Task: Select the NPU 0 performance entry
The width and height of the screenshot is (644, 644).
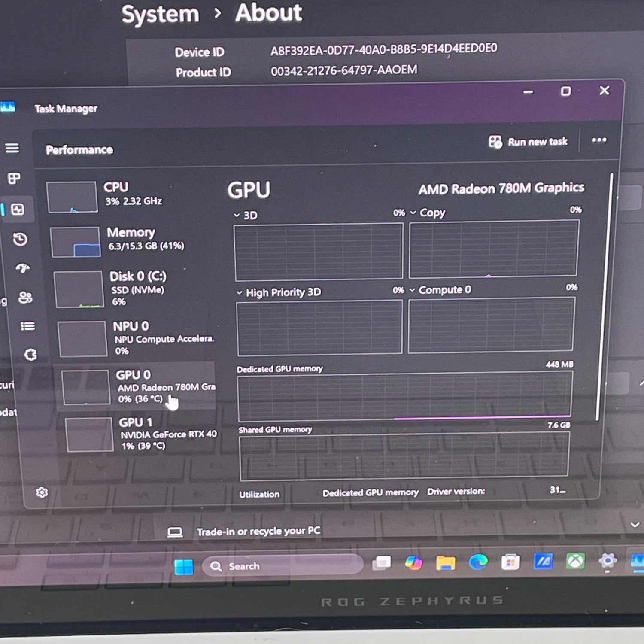Action: point(137,338)
